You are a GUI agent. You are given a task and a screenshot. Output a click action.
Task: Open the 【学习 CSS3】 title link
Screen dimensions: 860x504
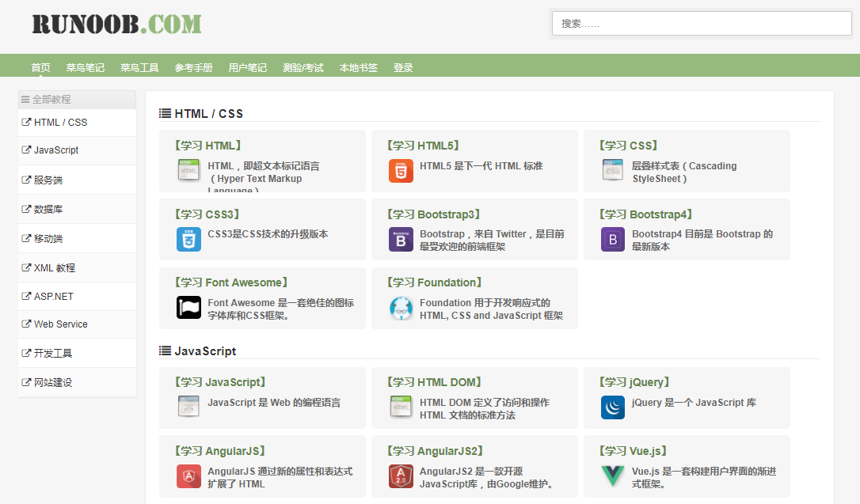[207, 214]
